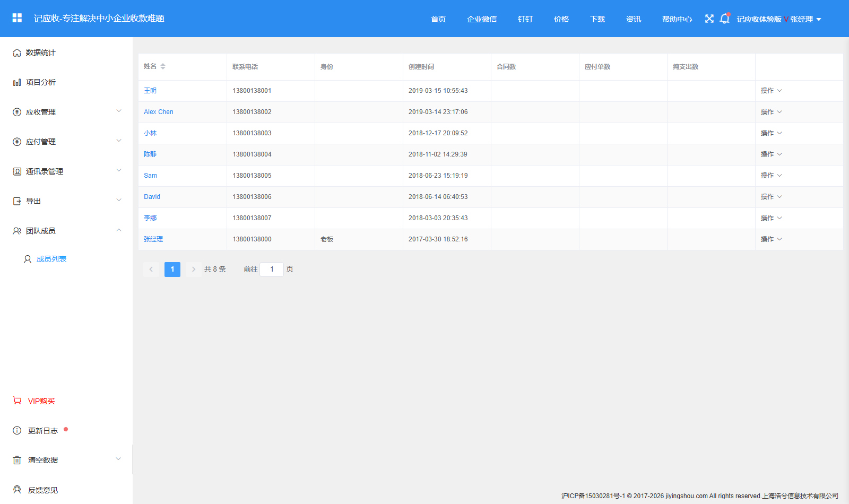This screenshot has width=849, height=504.
Task: Click the 通讯录管理 contact icon
Action: click(17, 171)
